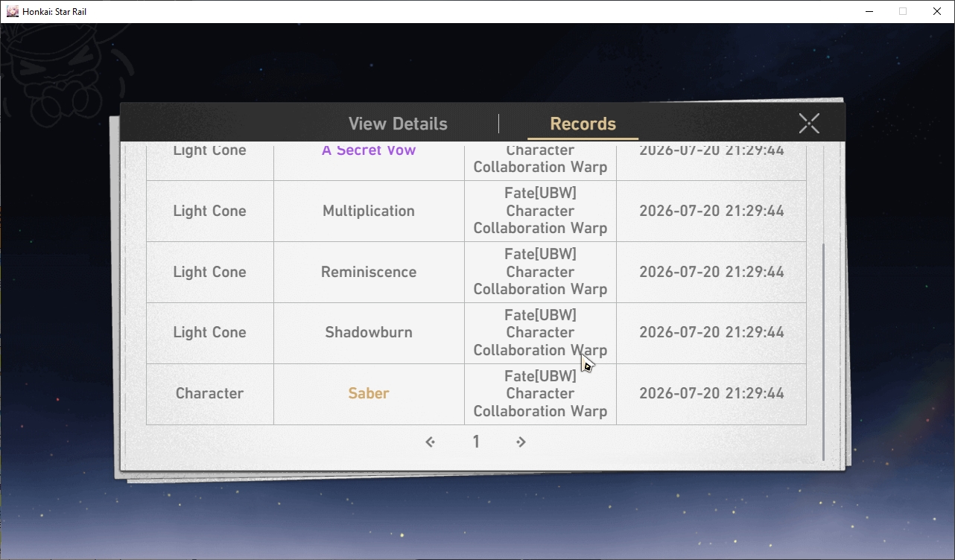The width and height of the screenshot is (955, 560).
Task: Select the Records tab
Action: tap(583, 124)
